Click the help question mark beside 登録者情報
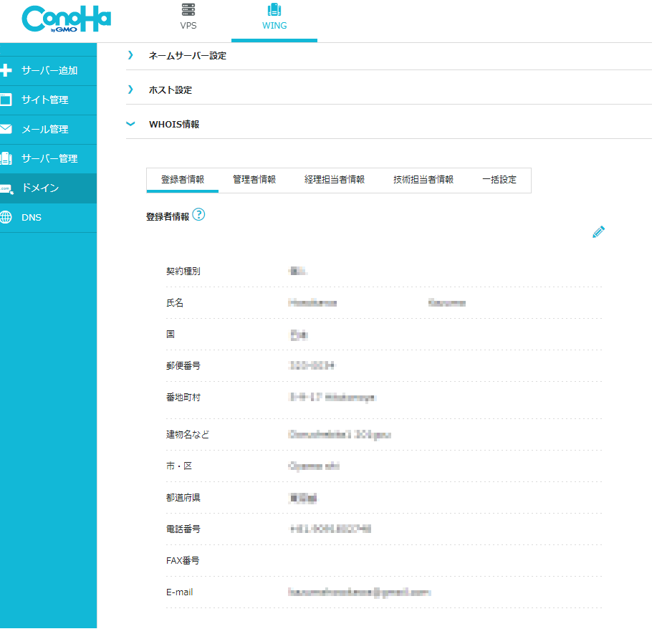 coord(198,215)
